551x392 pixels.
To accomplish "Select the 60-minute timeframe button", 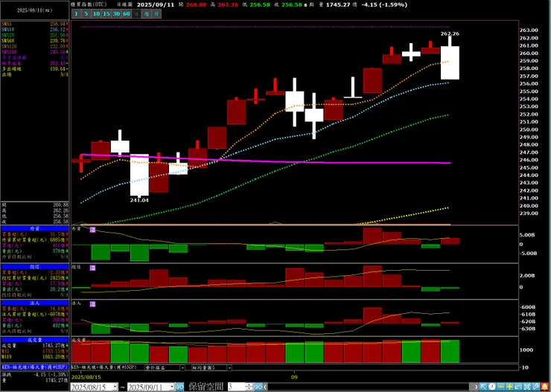I will tap(127, 14).
